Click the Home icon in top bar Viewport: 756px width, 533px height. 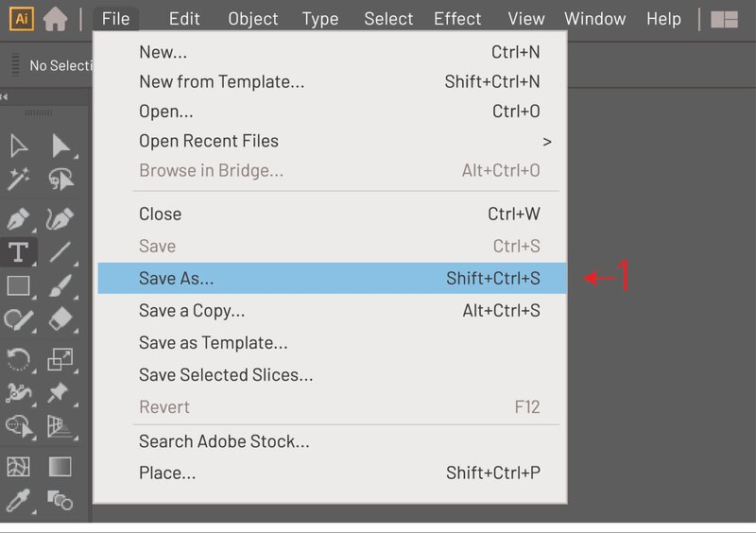click(x=55, y=19)
